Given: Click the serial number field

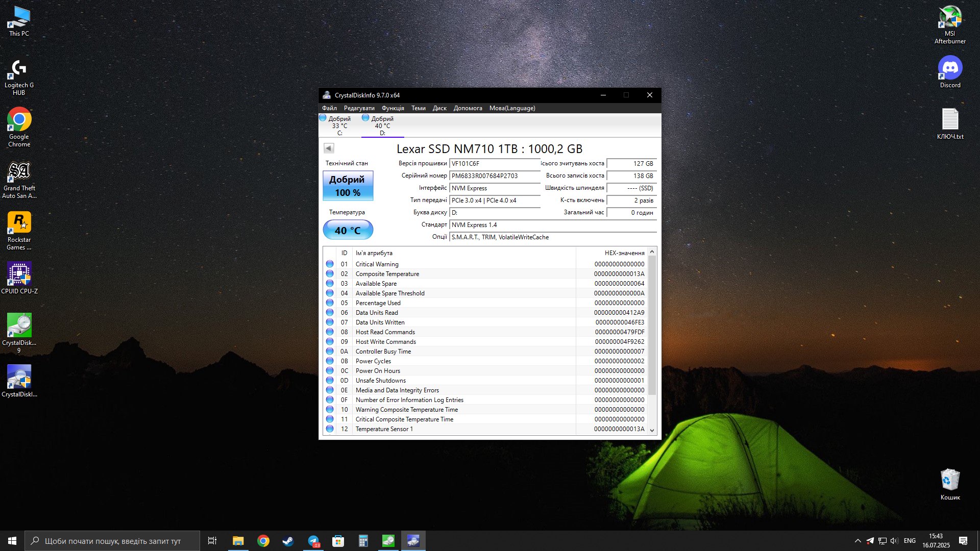Looking at the screenshot, I should pyautogui.click(x=495, y=176).
